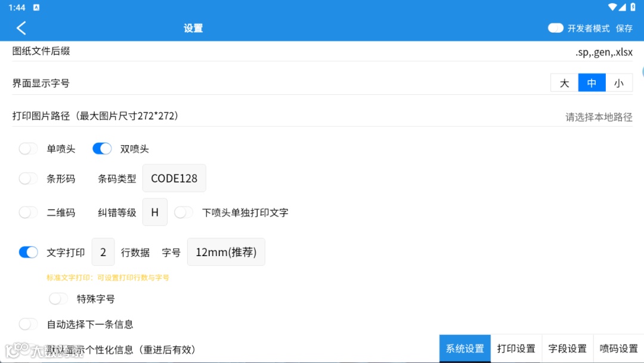Click the 默认显示个性化信息 label
Viewport: 644px width, 363px height.
(120, 350)
